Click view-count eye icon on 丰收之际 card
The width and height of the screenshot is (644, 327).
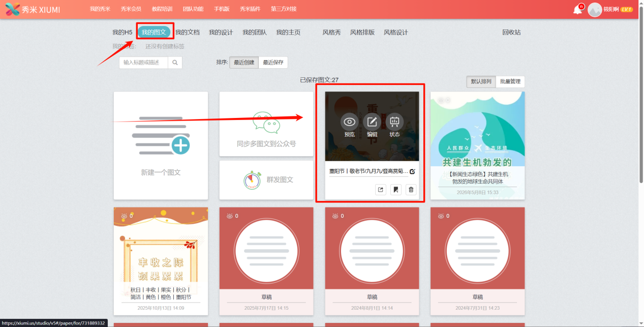pyautogui.click(x=124, y=216)
